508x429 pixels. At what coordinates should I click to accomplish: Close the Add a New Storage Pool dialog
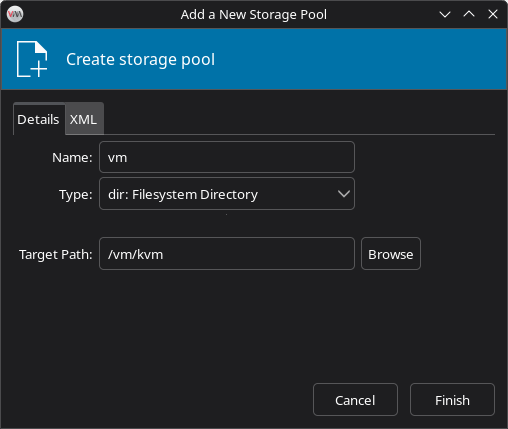coord(493,14)
